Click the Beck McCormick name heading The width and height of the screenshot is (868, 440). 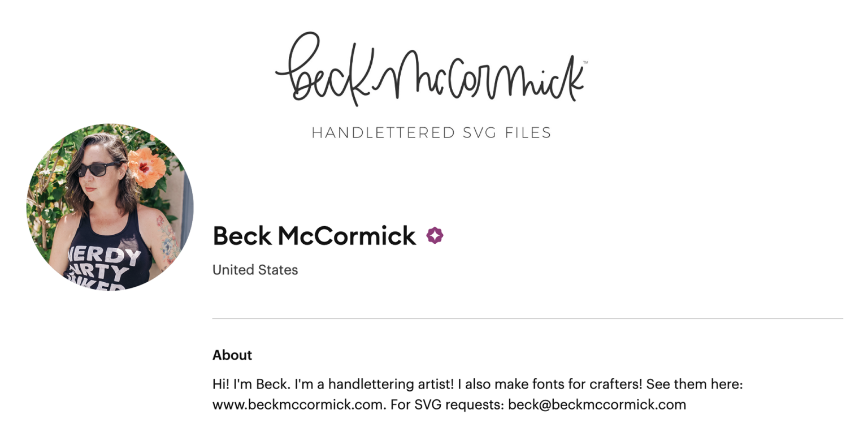(314, 236)
